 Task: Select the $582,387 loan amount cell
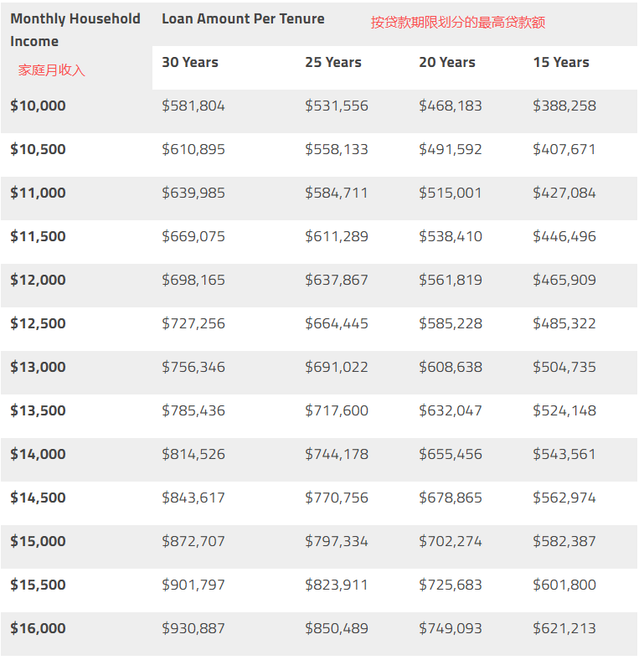(x=564, y=541)
